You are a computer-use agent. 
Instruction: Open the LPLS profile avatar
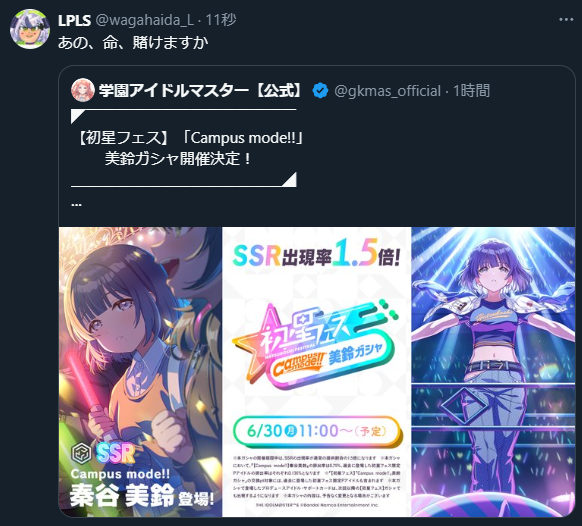tap(30, 29)
